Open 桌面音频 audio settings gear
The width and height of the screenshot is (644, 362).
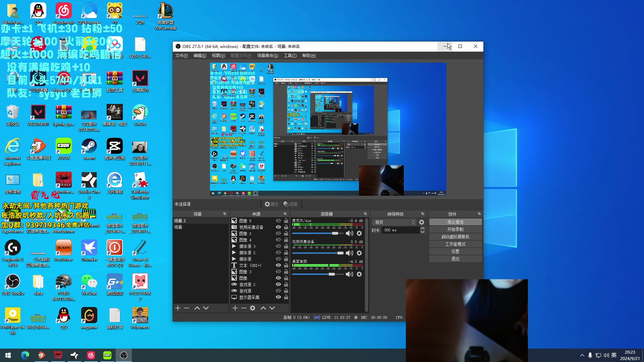pos(359,274)
